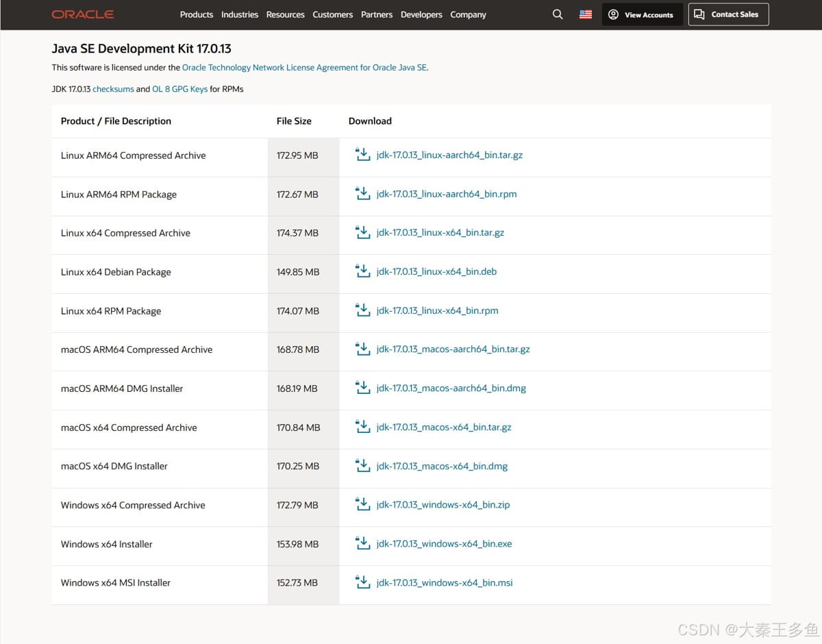The width and height of the screenshot is (822, 644).
Task: Click download icon for Linux x64 RPM
Action: pos(362,310)
